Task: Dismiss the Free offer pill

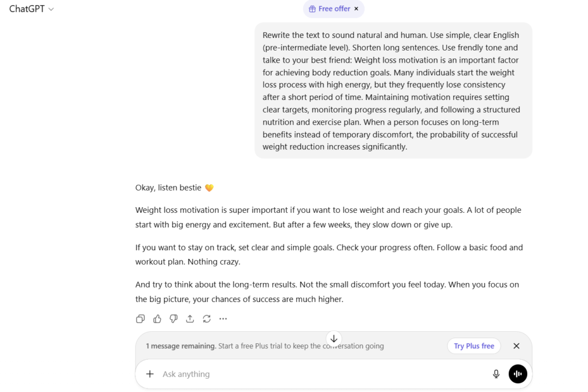Action: (356, 9)
